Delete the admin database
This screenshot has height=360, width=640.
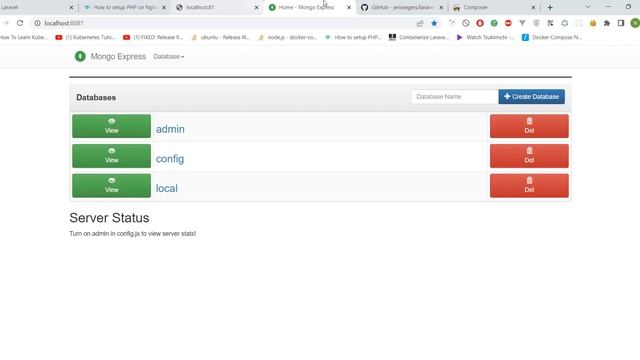[529, 126]
